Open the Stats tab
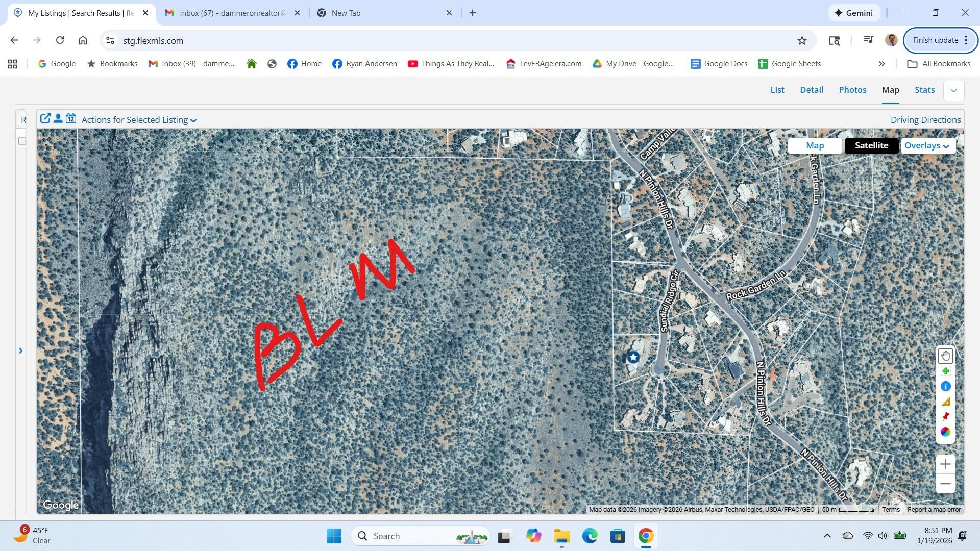 click(x=924, y=90)
